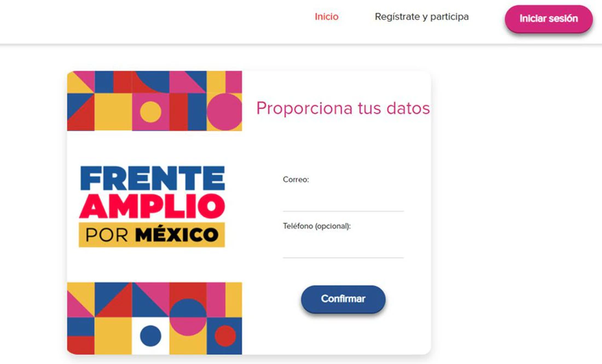Click the Iniciar sesión button
This screenshot has width=602, height=364.
[548, 19]
